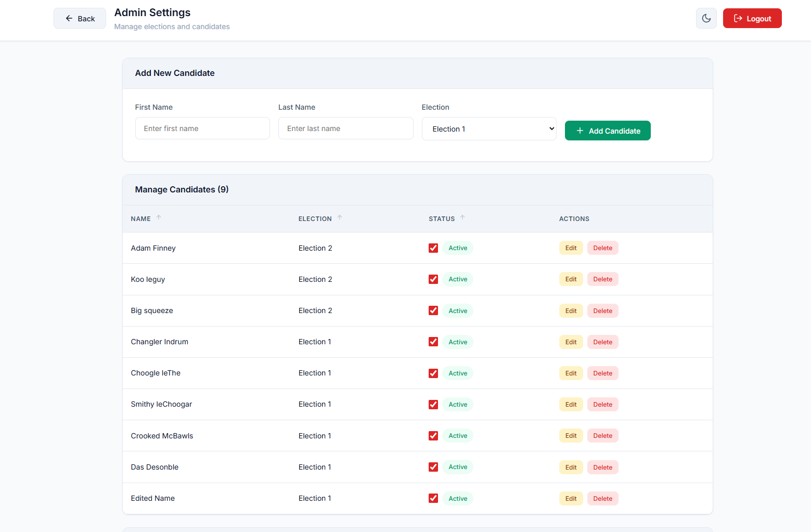Click into the last name input field
Viewport: 811px width, 532px height.
[345, 128]
